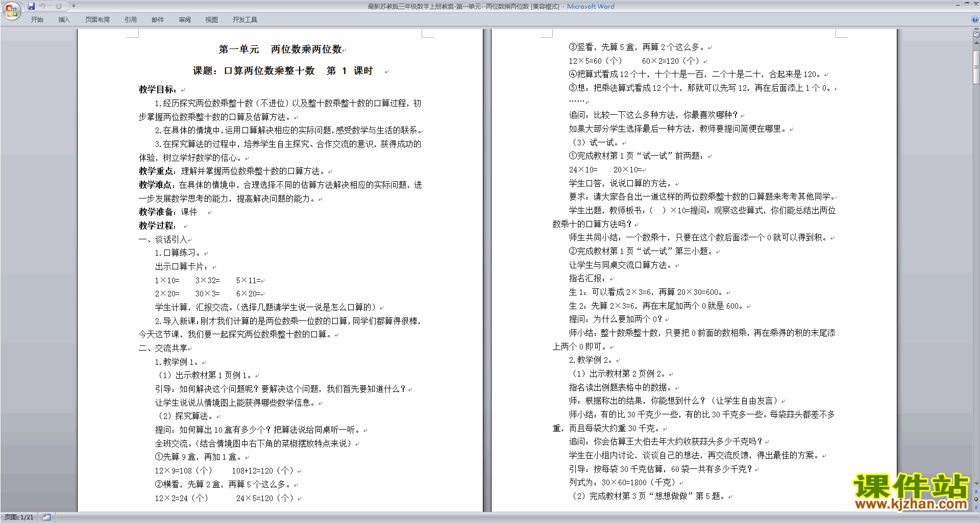
Task: Click the heading 课题：口算两位数乘整十数
Action: [x=254, y=71]
